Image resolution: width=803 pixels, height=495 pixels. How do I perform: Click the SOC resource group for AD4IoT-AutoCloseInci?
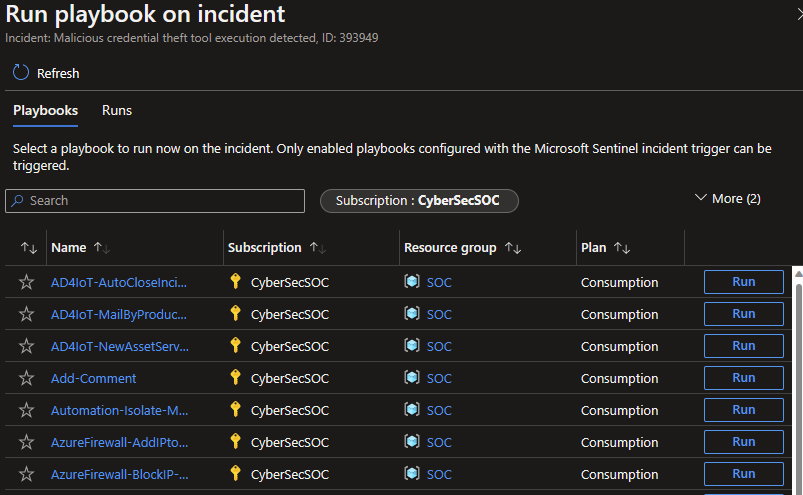[x=439, y=283]
